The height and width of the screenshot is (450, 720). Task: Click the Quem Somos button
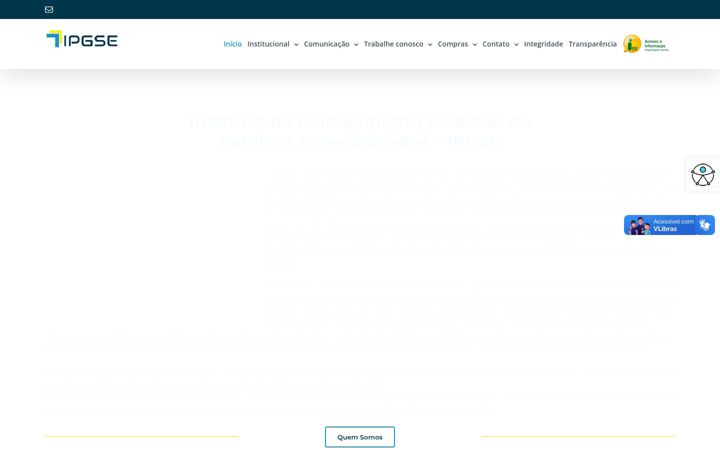click(360, 437)
